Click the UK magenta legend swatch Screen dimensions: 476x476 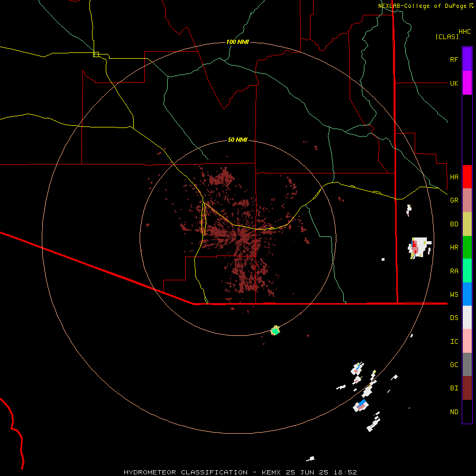click(467, 83)
